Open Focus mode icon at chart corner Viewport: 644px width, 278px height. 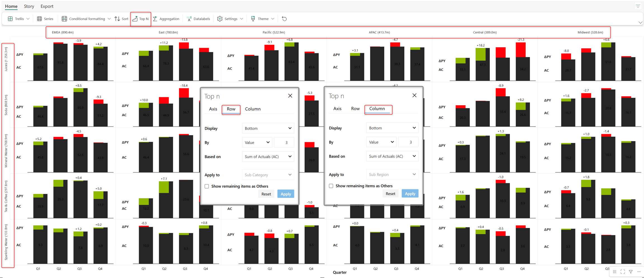pos(622,272)
